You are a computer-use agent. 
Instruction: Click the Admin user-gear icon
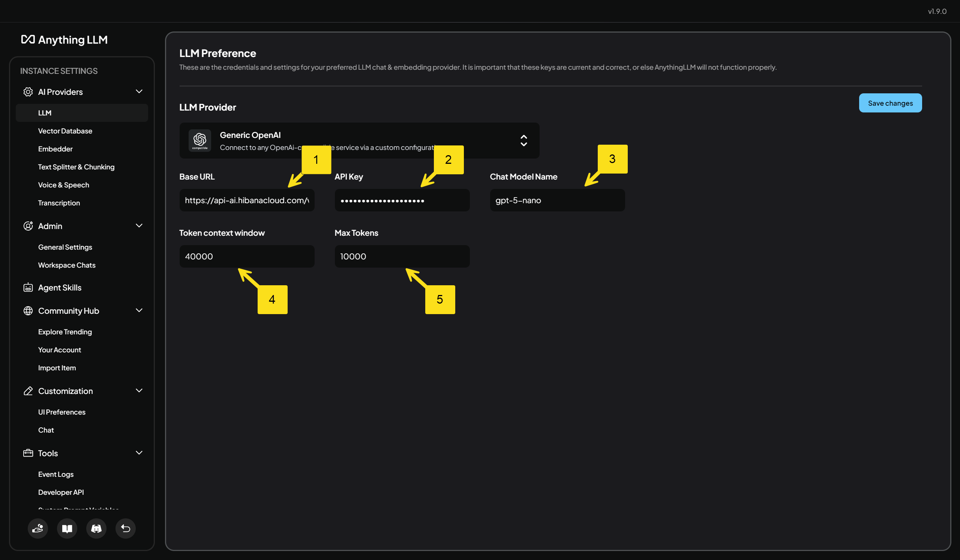pyautogui.click(x=28, y=226)
